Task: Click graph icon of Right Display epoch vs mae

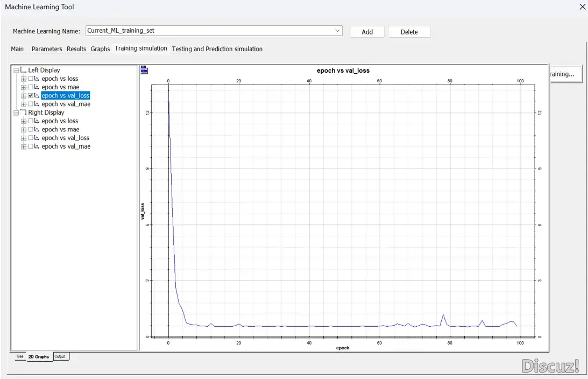Action: click(x=37, y=129)
